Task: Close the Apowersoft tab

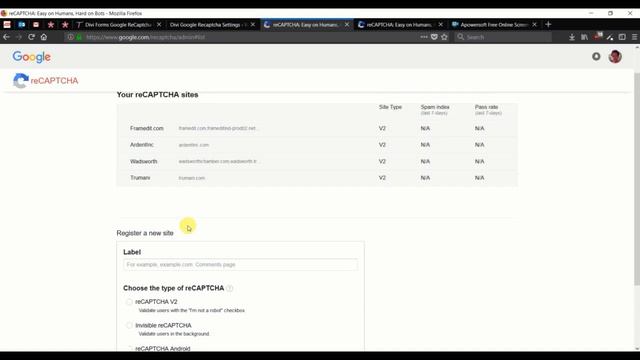Action: (534, 24)
